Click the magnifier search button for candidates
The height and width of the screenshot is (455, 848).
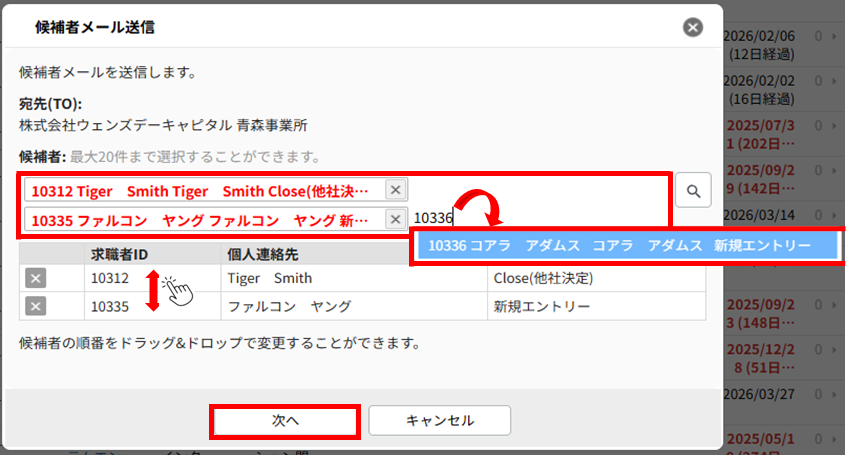click(x=692, y=190)
